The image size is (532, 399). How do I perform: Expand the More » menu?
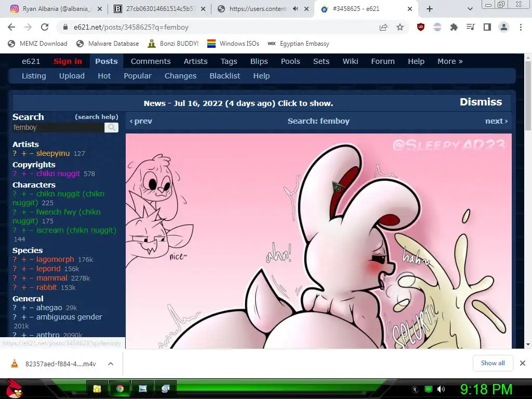coord(450,61)
